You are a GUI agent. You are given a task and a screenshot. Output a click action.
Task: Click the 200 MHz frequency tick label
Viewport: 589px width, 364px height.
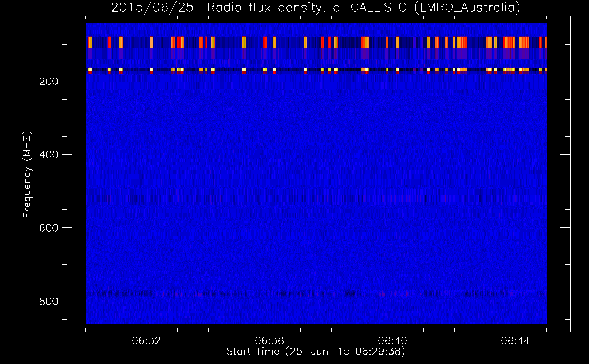pos(48,81)
